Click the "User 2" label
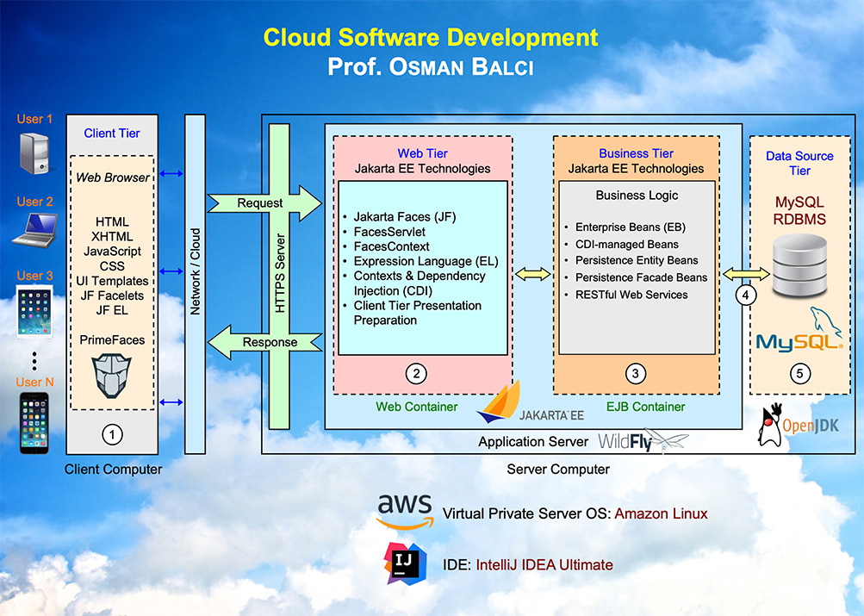Image resolution: width=864 pixels, height=616 pixels. coord(34,202)
